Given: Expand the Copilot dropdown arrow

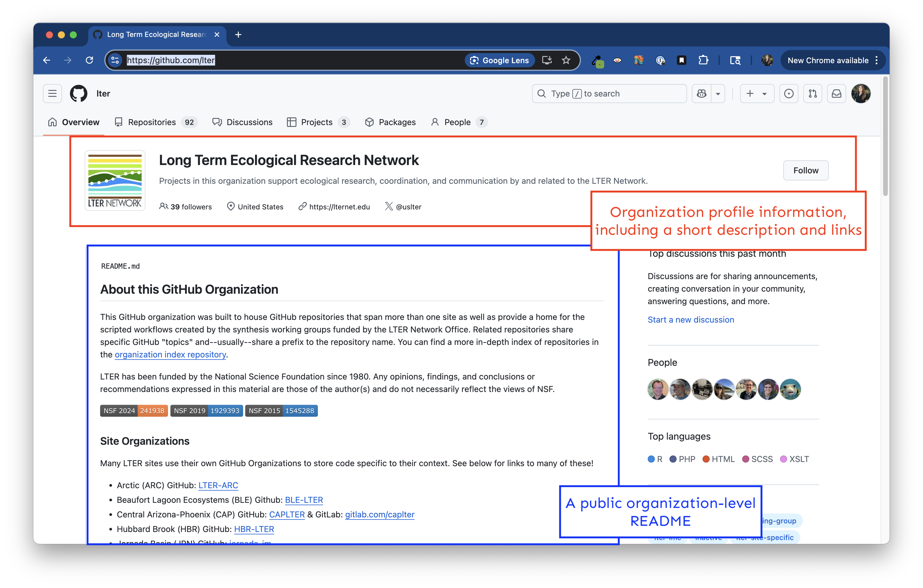Looking at the screenshot, I should pyautogui.click(x=718, y=94).
